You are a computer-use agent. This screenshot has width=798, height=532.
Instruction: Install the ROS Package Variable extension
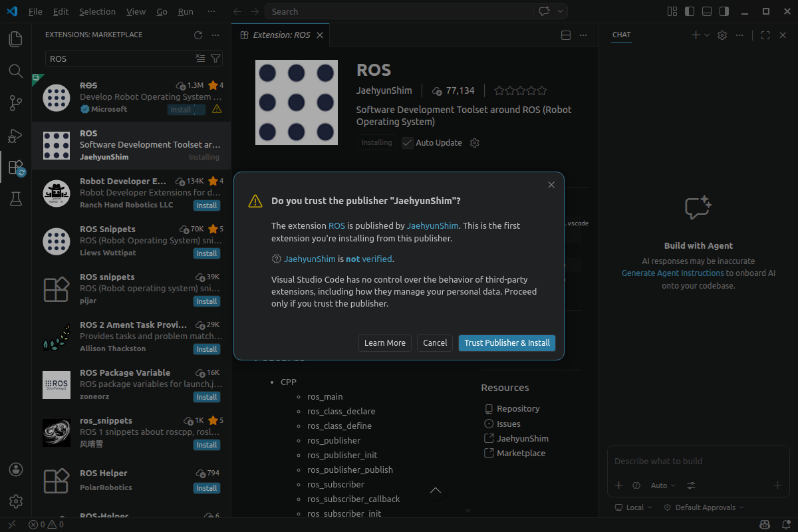tap(207, 397)
